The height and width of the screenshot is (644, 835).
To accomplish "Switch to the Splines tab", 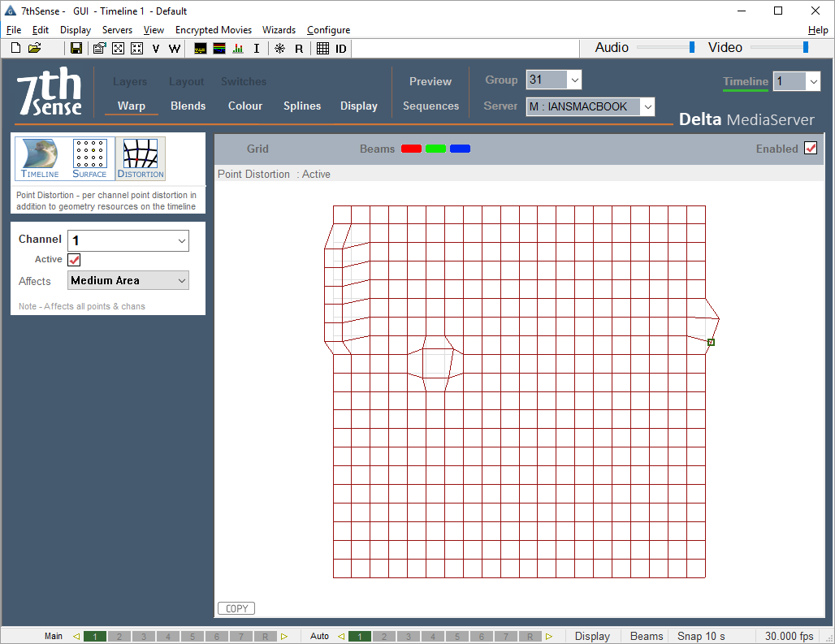I will (302, 106).
